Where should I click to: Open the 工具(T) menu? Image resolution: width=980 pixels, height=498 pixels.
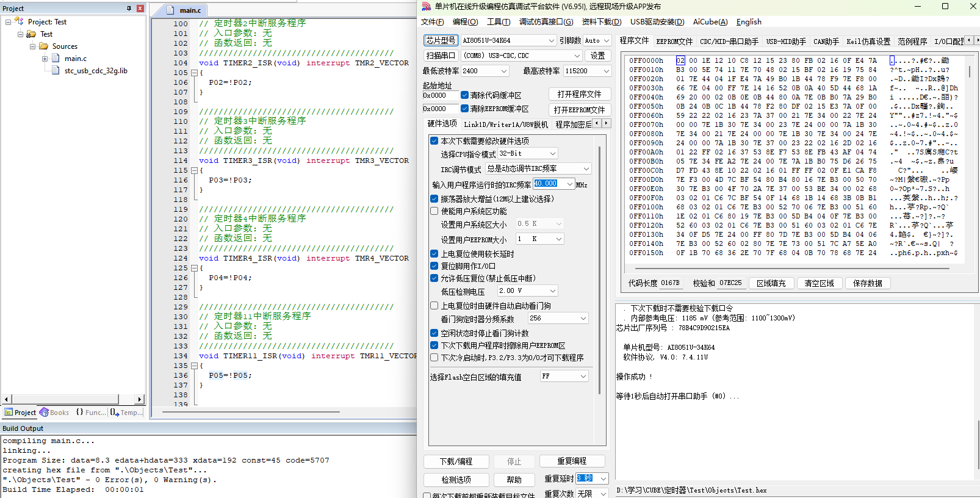click(499, 22)
